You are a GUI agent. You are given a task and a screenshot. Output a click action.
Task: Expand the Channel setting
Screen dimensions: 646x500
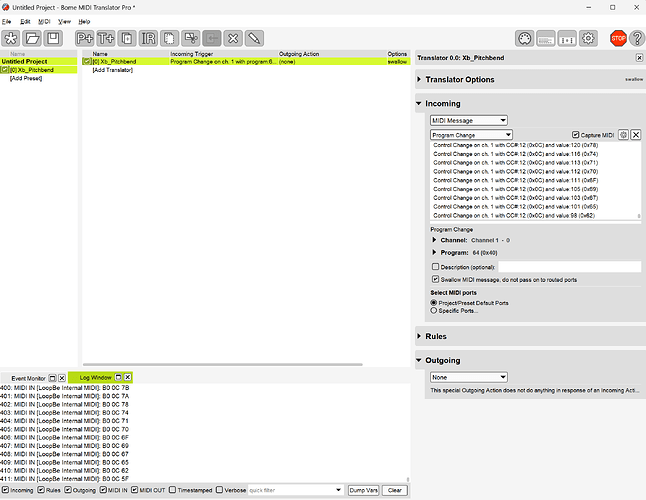point(434,240)
